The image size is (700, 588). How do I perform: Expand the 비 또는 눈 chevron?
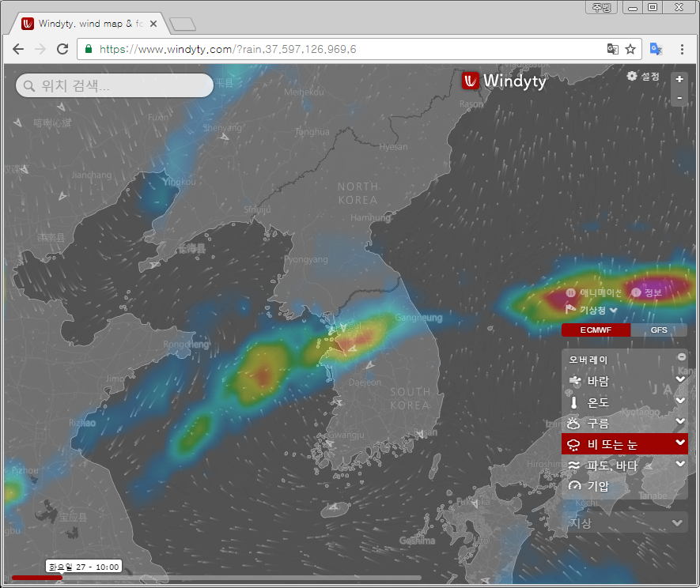680,443
